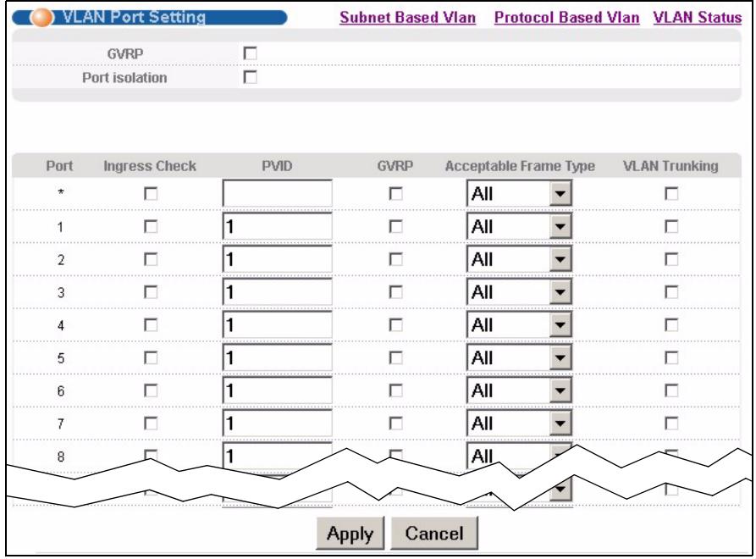This screenshot has width=756, height=559.
Task: Open the Protocol Based Vlan link
Action: pos(566,18)
